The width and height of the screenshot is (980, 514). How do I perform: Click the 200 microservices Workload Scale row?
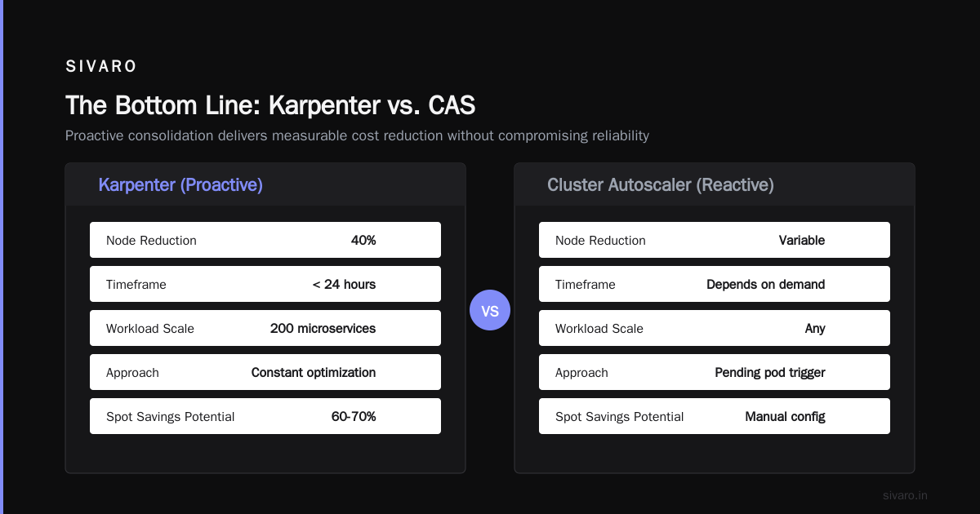click(x=265, y=328)
